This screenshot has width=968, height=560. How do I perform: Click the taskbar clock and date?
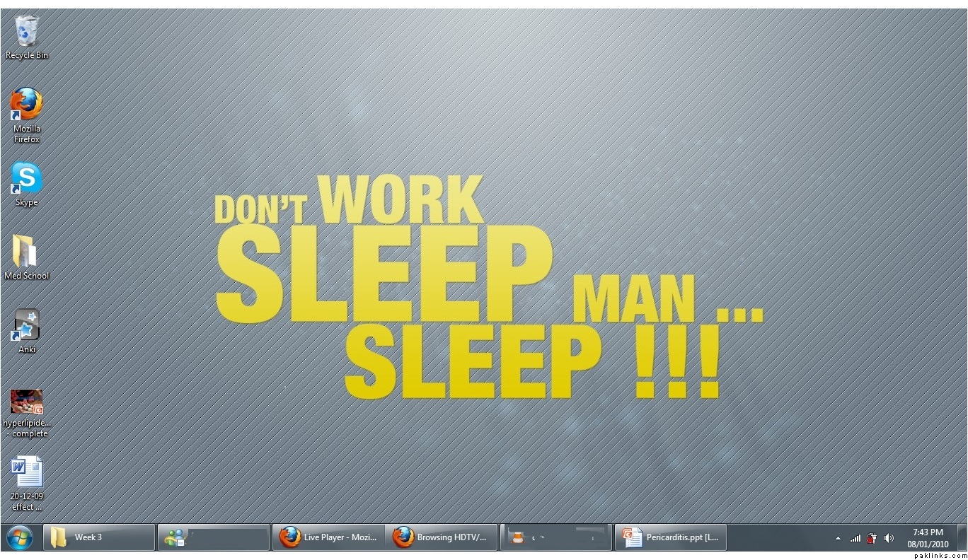point(928,538)
